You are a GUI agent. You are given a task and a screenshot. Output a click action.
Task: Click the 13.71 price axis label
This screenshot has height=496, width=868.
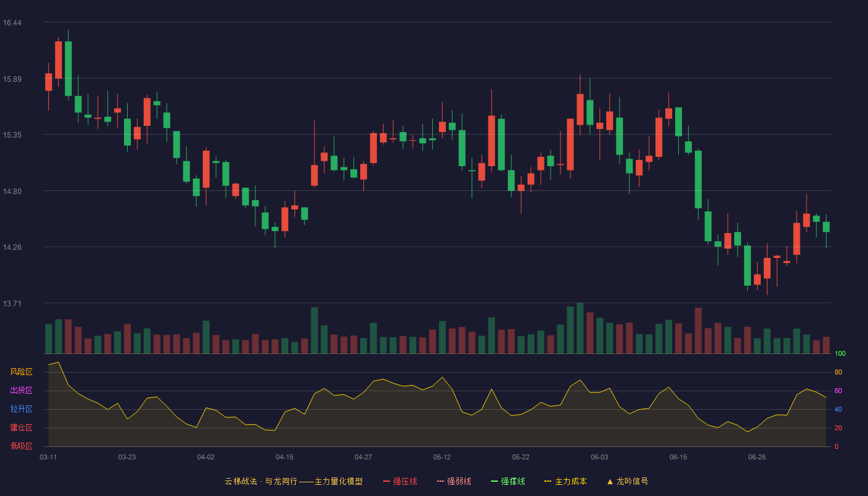click(12, 304)
